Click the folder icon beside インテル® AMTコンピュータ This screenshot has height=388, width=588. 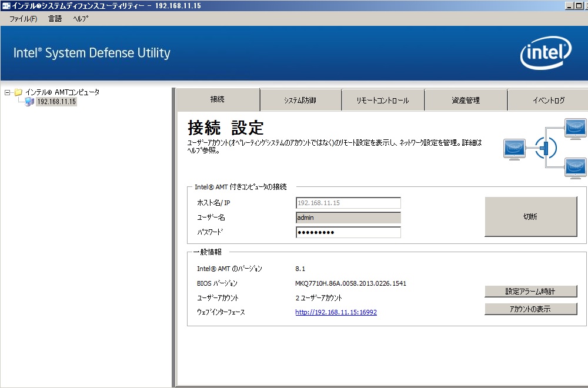pyautogui.click(x=18, y=92)
